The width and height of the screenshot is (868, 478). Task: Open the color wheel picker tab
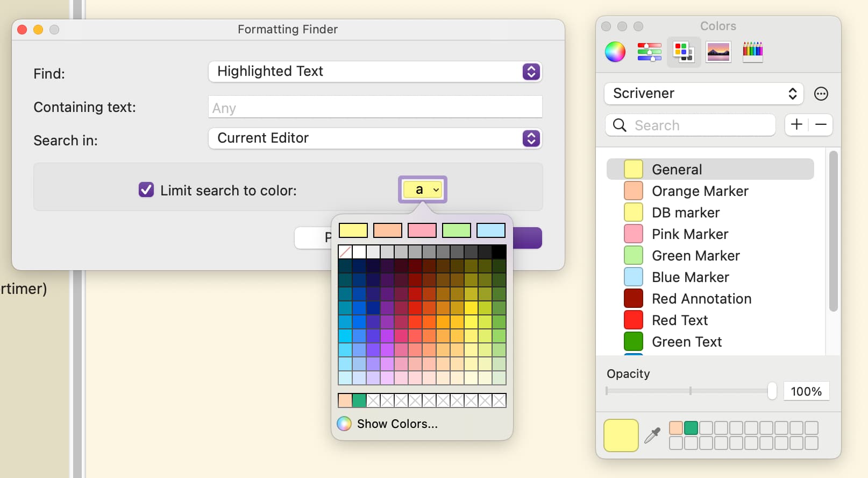615,52
